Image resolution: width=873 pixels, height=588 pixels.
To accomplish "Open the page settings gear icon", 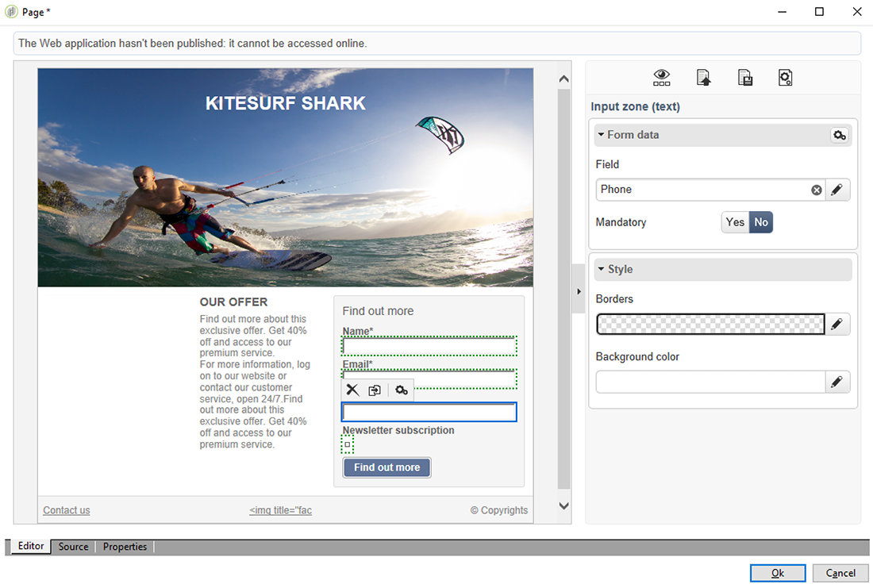I will (x=785, y=78).
